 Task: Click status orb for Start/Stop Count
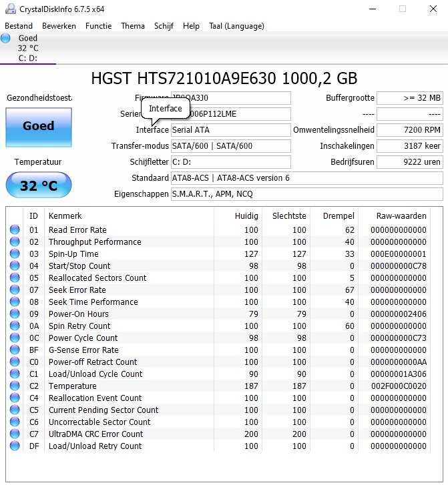(x=15, y=266)
